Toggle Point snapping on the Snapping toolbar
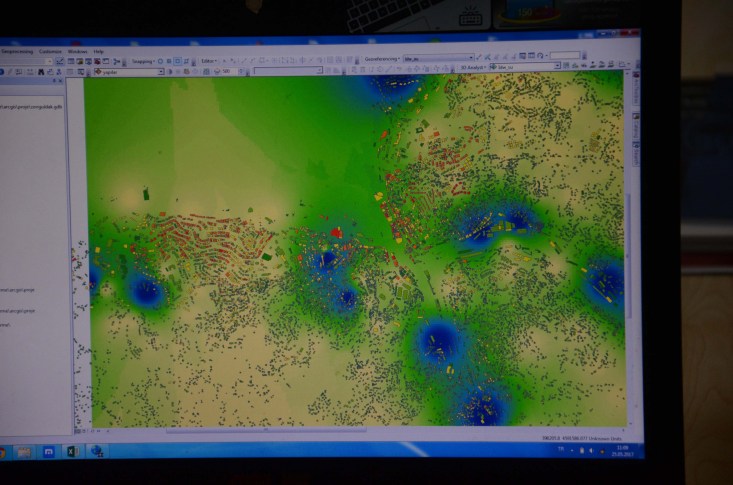The height and width of the screenshot is (485, 733). (159, 61)
